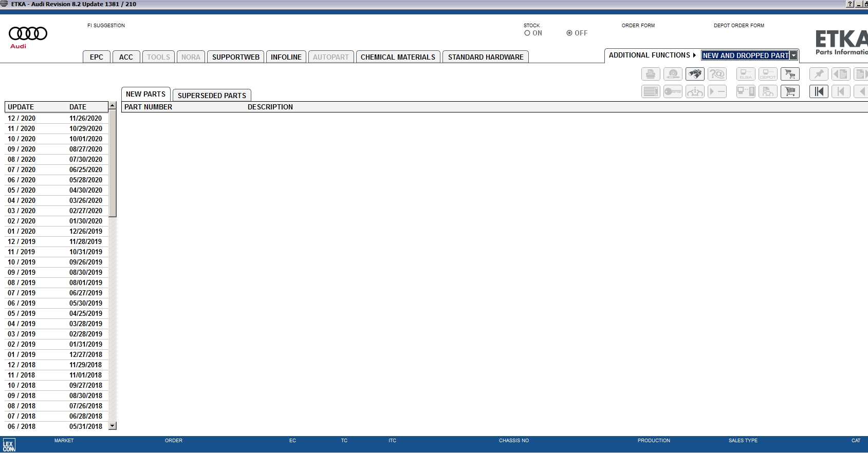Click the DEPOT icon button
Viewport: 868px width, 453px height.
[x=768, y=74]
